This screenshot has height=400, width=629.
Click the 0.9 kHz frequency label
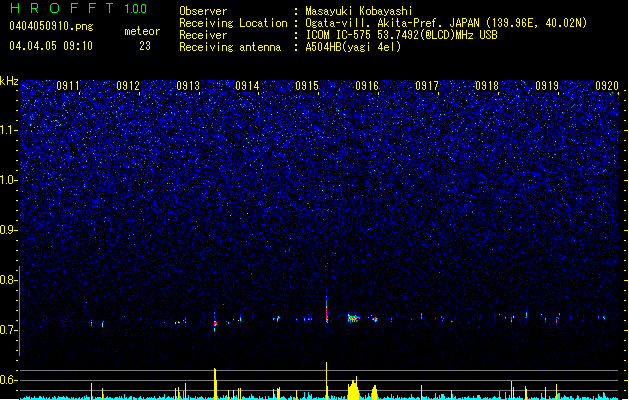coord(8,230)
